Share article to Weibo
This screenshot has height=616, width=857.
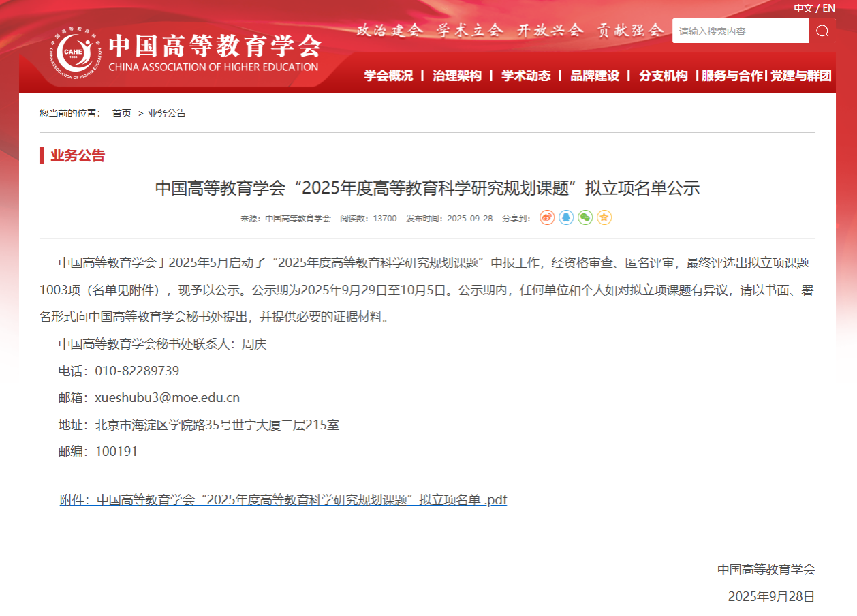547,217
